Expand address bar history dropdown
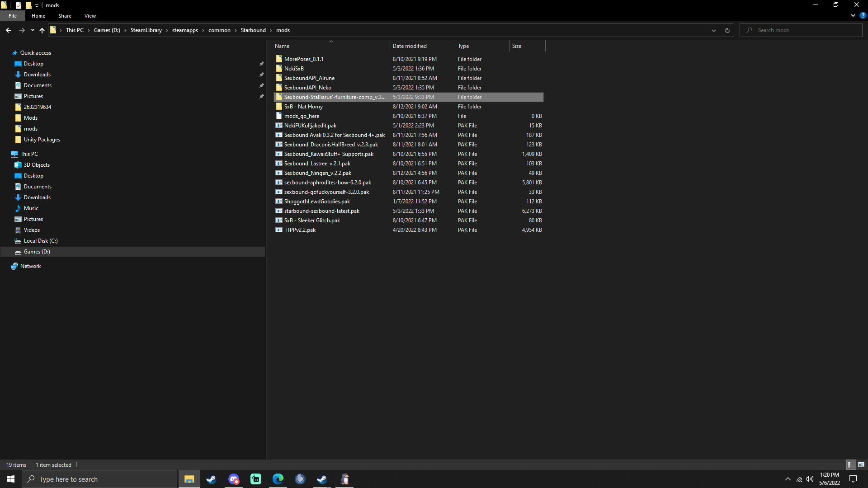The image size is (868, 488). click(x=713, y=30)
